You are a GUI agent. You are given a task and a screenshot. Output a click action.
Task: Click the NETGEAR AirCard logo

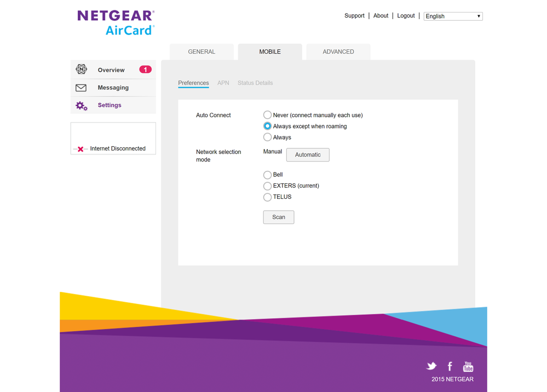point(116,22)
